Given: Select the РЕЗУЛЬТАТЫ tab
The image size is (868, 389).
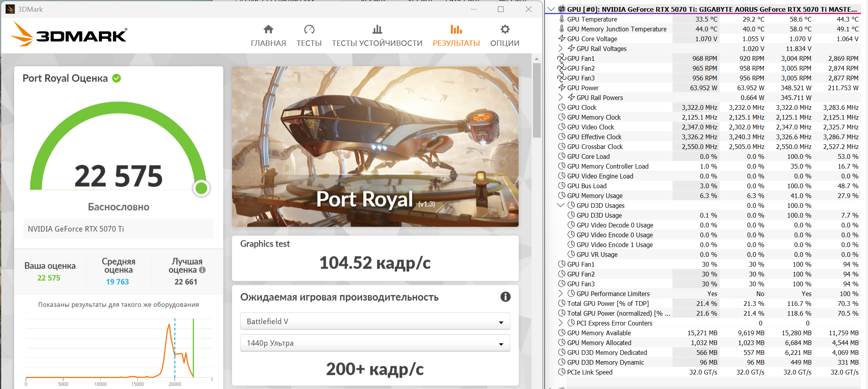Looking at the screenshot, I should coord(456,36).
